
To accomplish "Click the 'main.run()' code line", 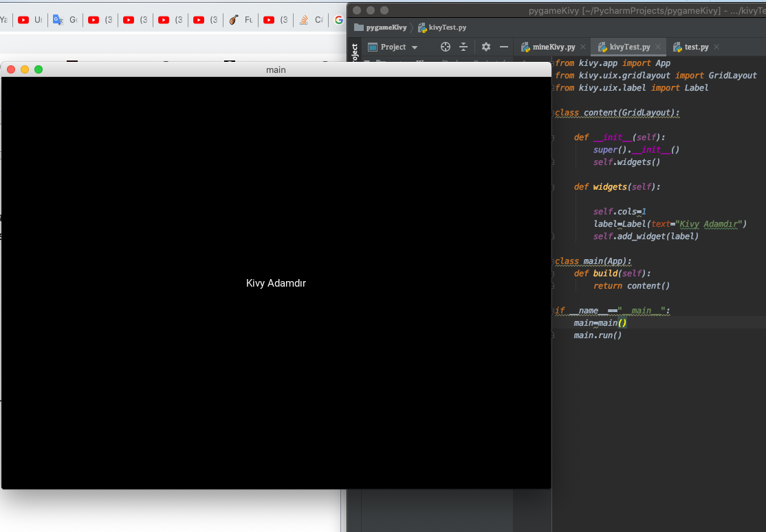I will pos(598,335).
